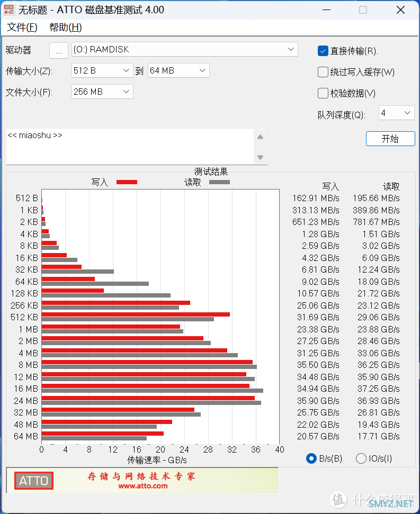Select the IO/s(I) radio button
The width and height of the screenshot is (420, 514).
pyautogui.click(x=361, y=458)
